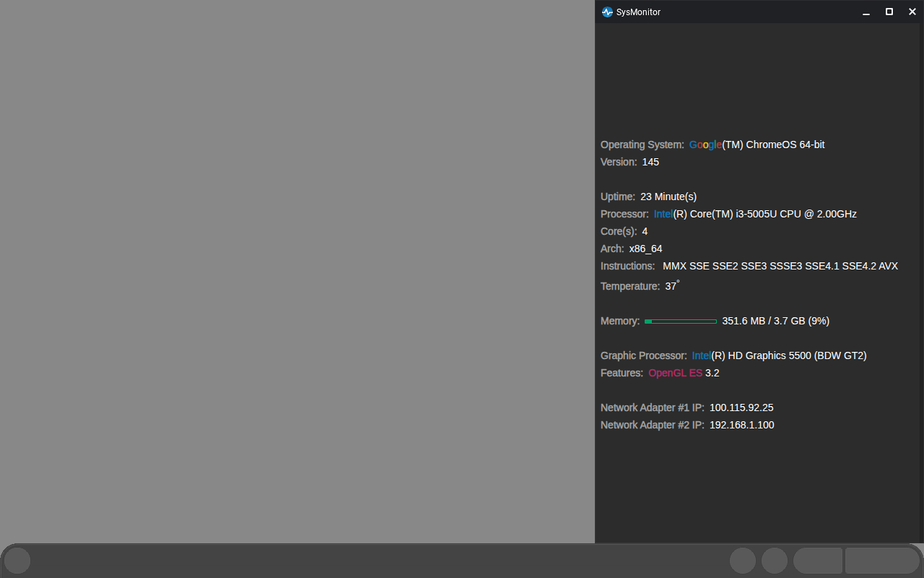
Task: Click the pink "OpenGL ES" text
Action: [x=675, y=373]
